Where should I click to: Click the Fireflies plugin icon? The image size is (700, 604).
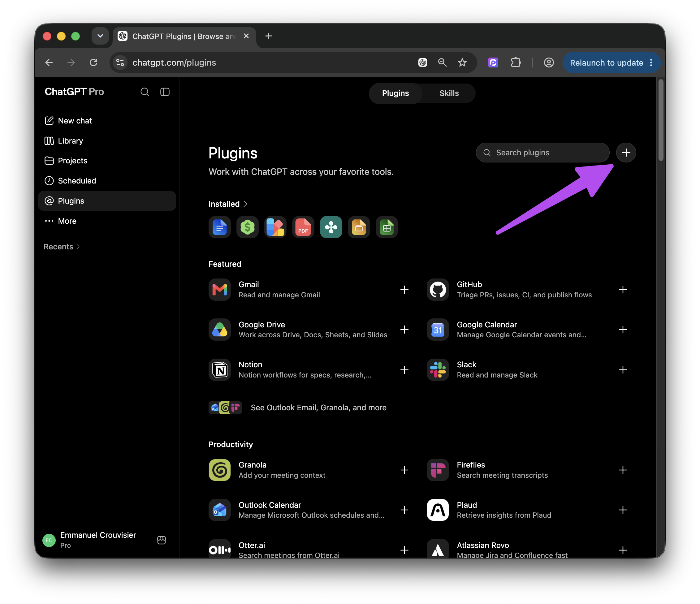[x=438, y=470]
